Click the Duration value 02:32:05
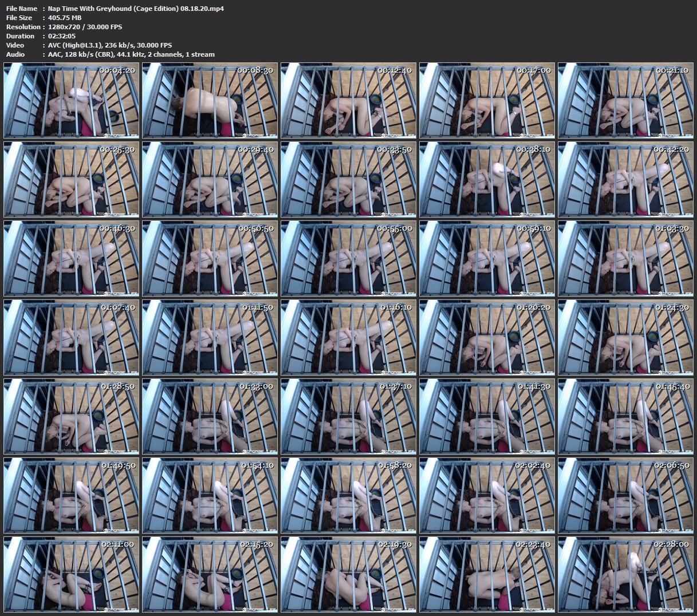 62,36
